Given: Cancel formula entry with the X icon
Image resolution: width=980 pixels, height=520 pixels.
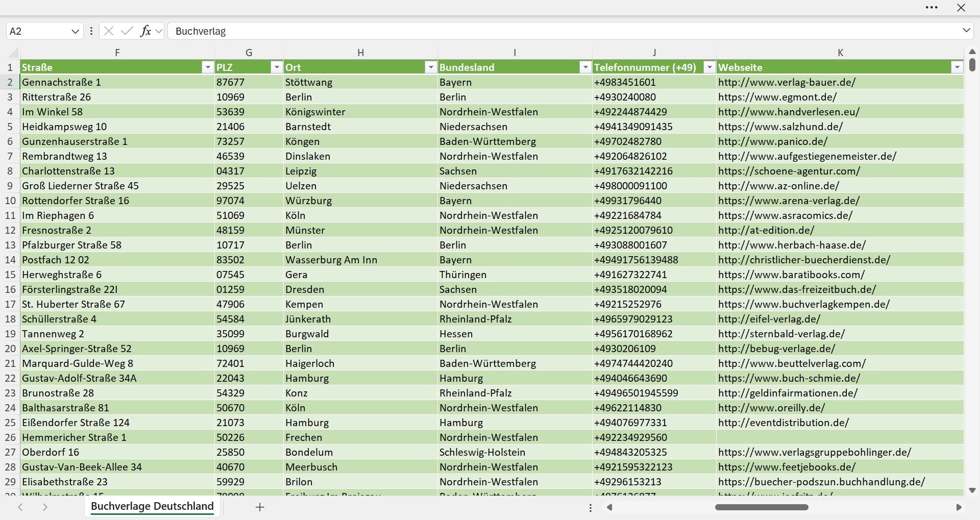Looking at the screenshot, I should pos(108,31).
